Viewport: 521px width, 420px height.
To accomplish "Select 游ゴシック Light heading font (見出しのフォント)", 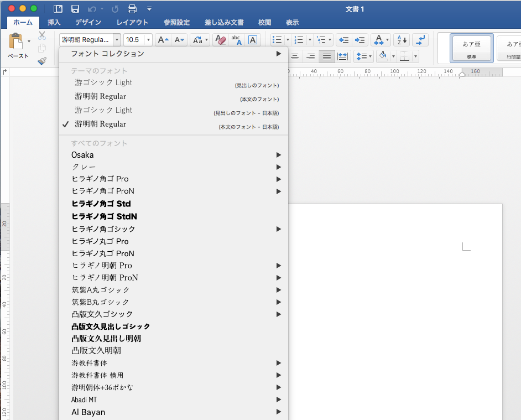I will pos(174,83).
